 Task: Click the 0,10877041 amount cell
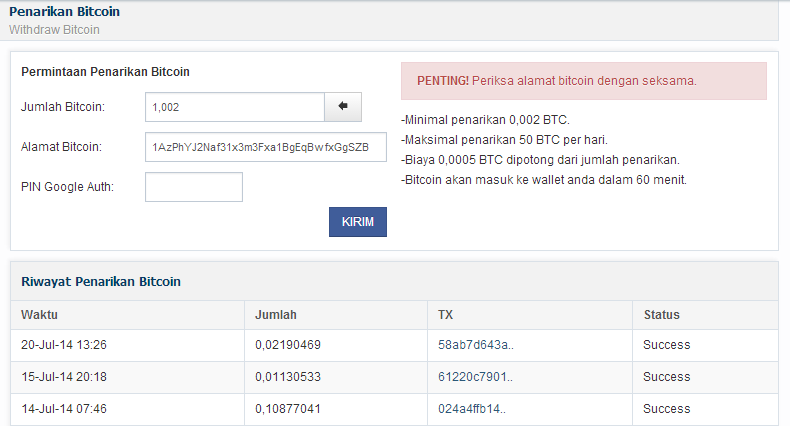[x=288, y=409]
